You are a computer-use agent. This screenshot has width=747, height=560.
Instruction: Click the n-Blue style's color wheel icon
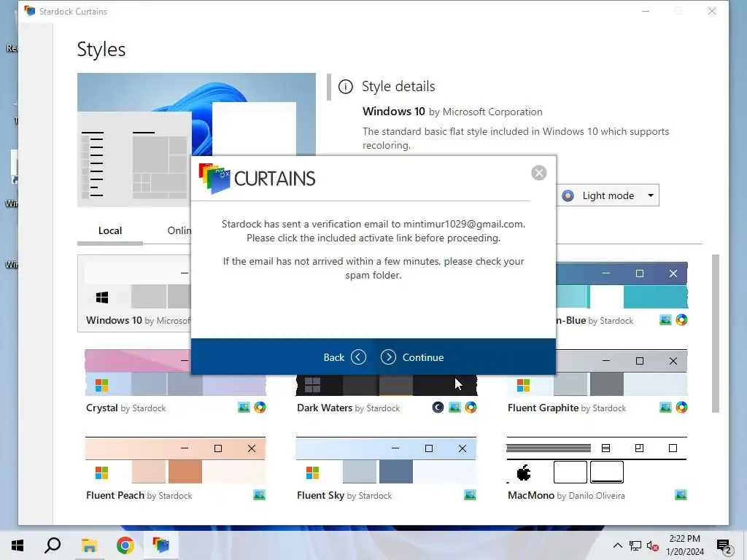[682, 320]
